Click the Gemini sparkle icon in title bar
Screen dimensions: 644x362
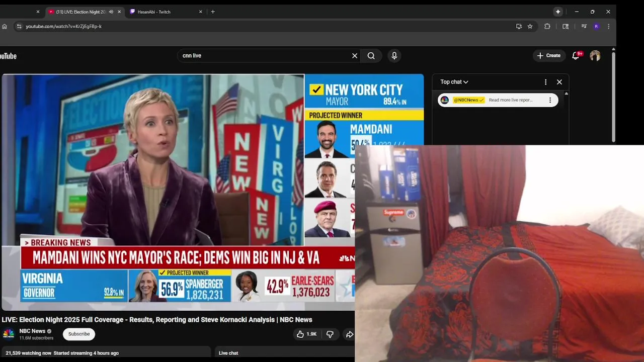(558, 12)
